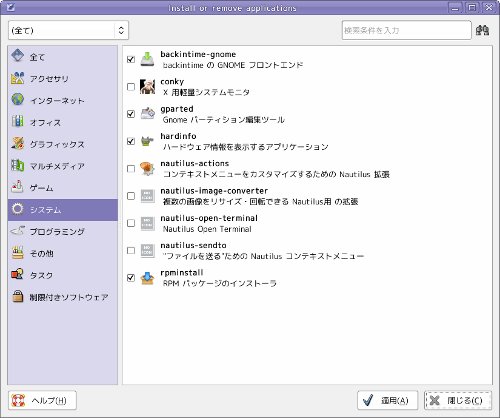Screen dimensions: 500x418
Task: Click the binoculars search icon
Action: pos(482,30)
